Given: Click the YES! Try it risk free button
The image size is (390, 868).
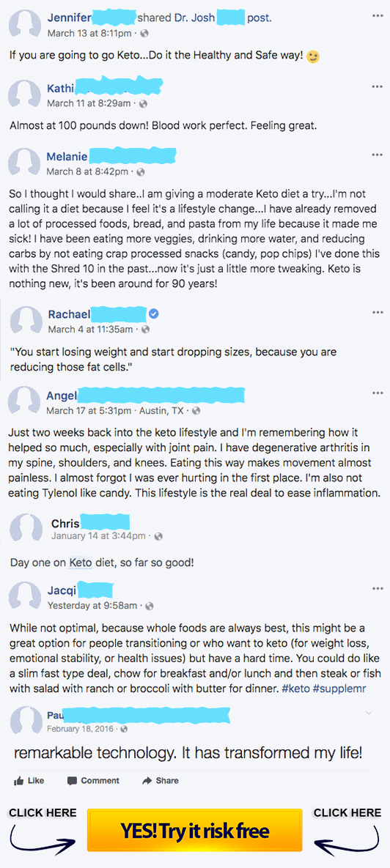Looking at the screenshot, I should (194, 831).
